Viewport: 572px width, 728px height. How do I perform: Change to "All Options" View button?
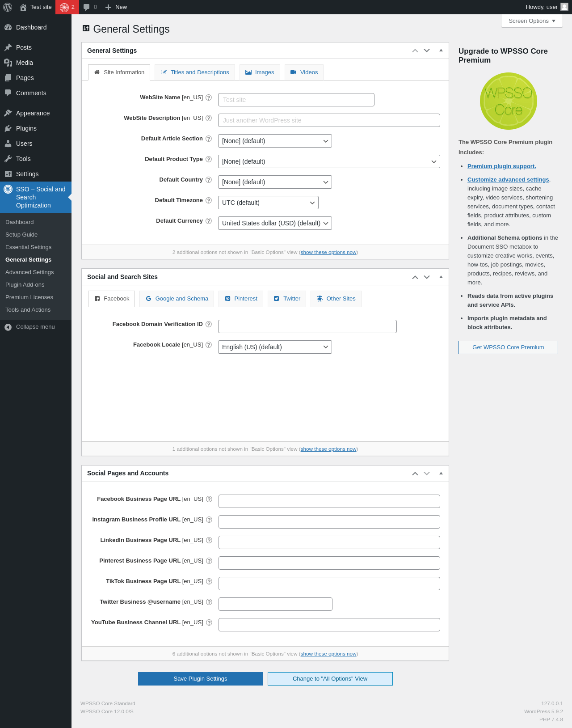330,679
